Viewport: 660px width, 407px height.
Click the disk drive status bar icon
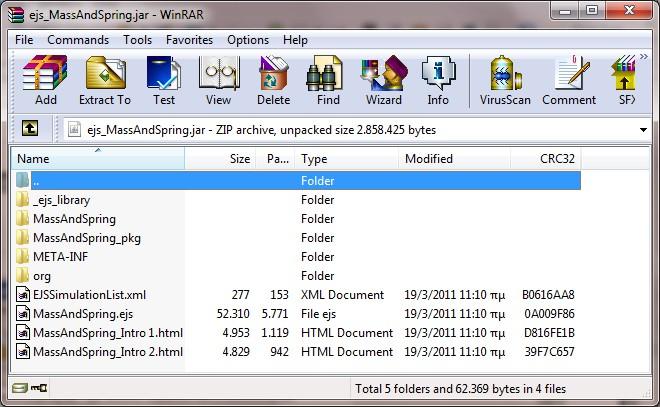[x=19, y=388]
